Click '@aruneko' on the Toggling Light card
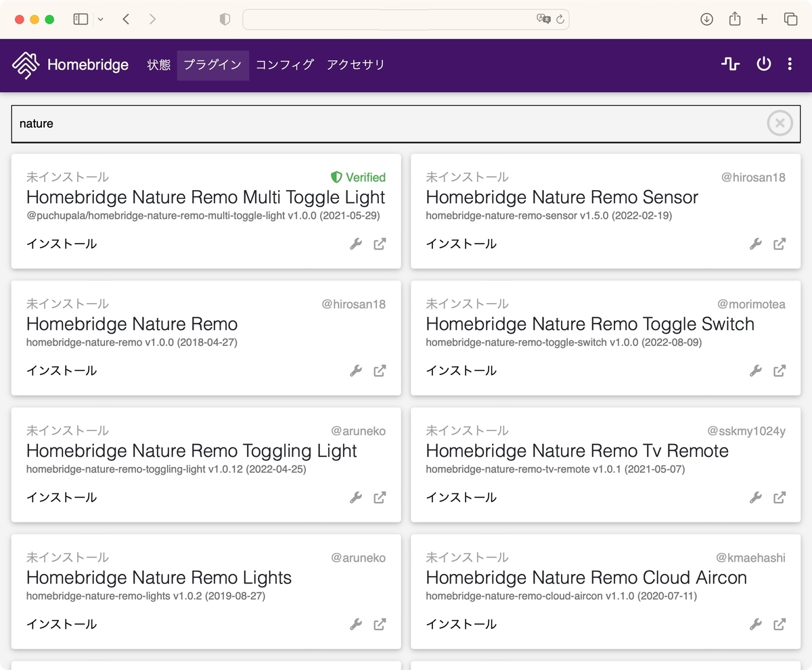This screenshot has width=812, height=670. [x=359, y=431]
